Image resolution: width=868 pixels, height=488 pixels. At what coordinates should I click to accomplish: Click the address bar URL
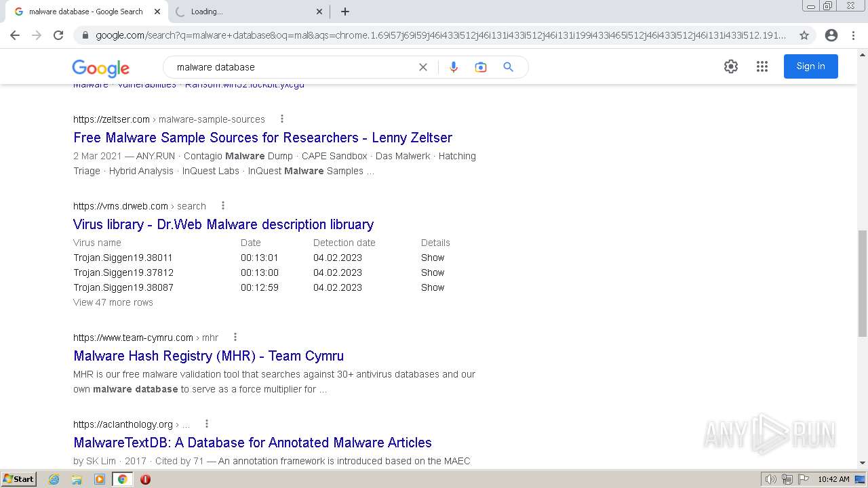[x=441, y=35]
